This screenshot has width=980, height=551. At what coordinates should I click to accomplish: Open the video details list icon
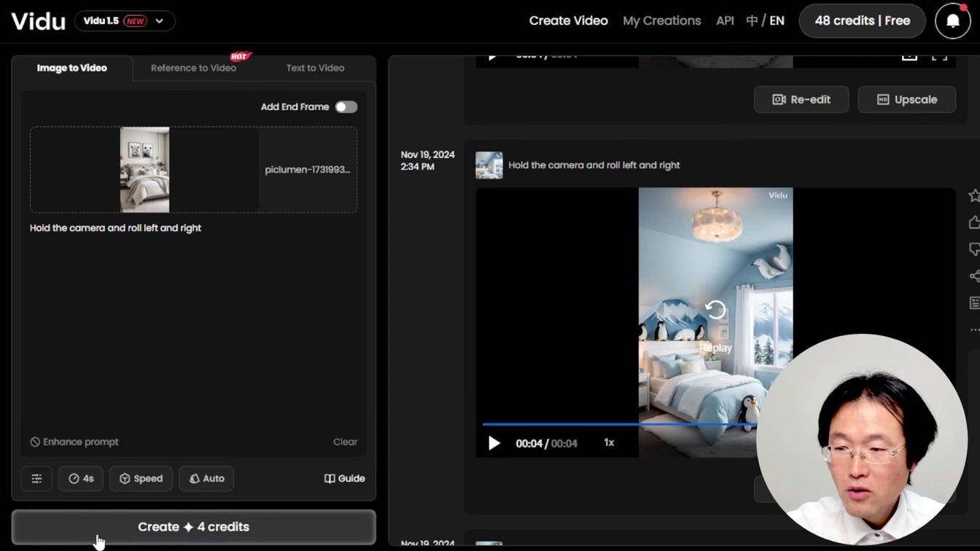tap(974, 302)
